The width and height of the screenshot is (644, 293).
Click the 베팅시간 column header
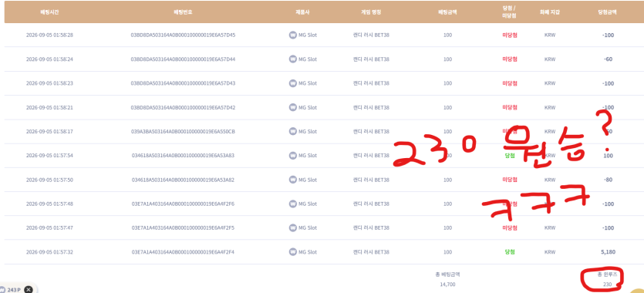(x=49, y=12)
